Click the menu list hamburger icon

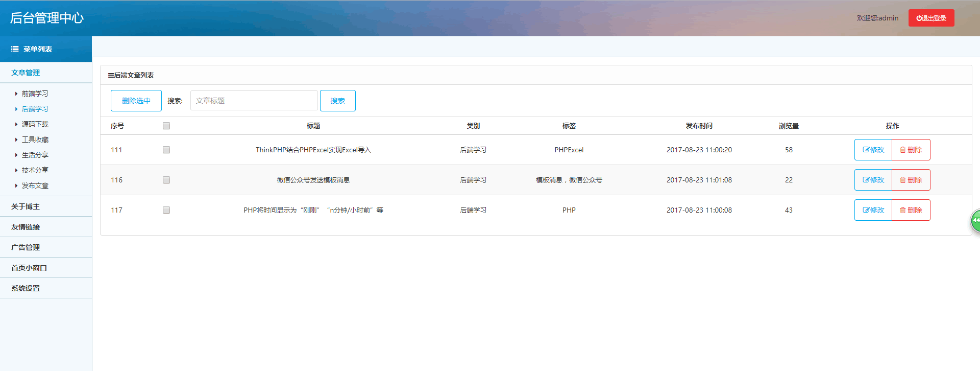(15, 49)
